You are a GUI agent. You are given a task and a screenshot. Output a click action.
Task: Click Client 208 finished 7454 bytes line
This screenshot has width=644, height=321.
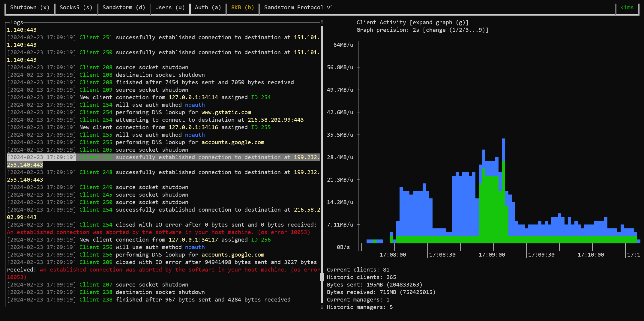(151, 82)
